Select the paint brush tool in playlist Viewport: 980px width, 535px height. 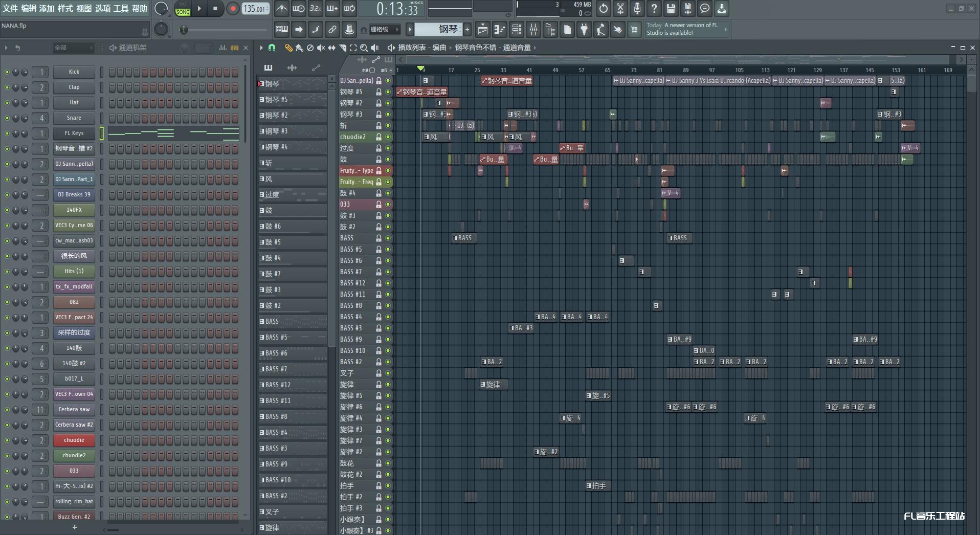299,48
